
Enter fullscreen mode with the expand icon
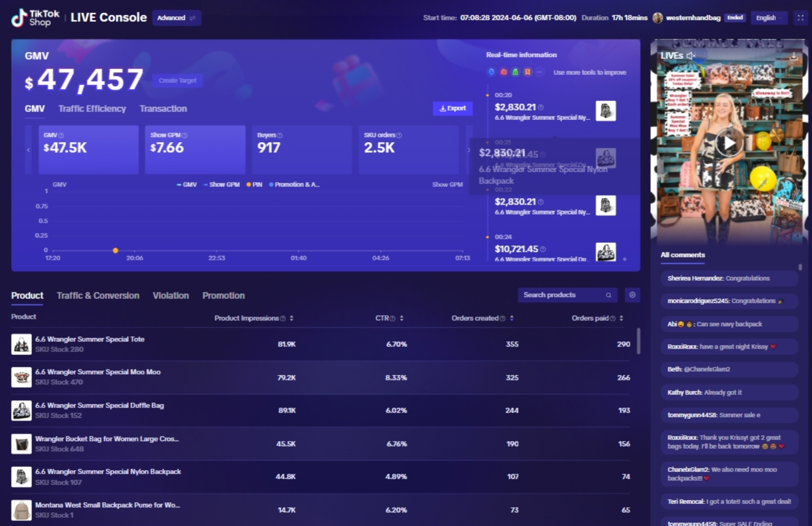click(800, 18)
